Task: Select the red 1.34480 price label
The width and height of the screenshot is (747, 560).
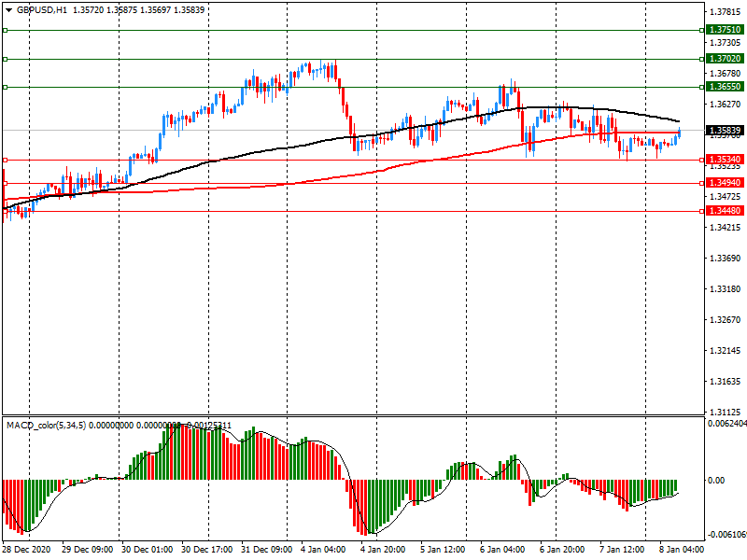Action: pyautogui.click(x=725, y=211)
